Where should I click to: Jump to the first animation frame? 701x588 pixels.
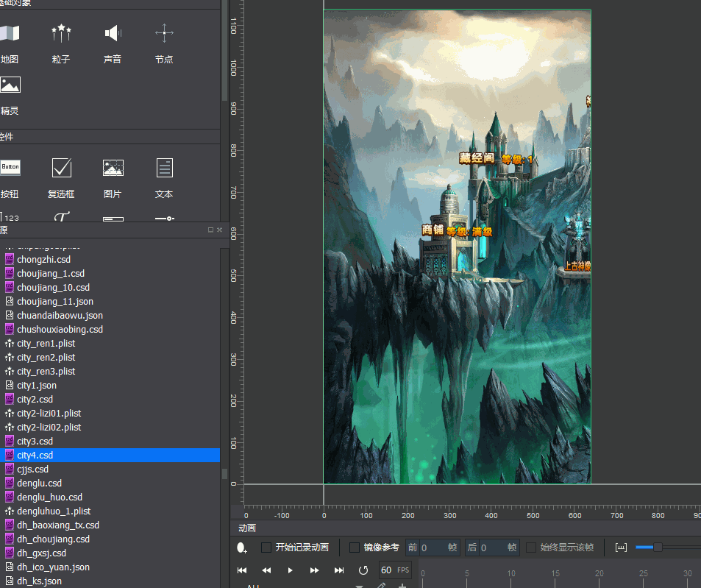click(x=242, y=570)
